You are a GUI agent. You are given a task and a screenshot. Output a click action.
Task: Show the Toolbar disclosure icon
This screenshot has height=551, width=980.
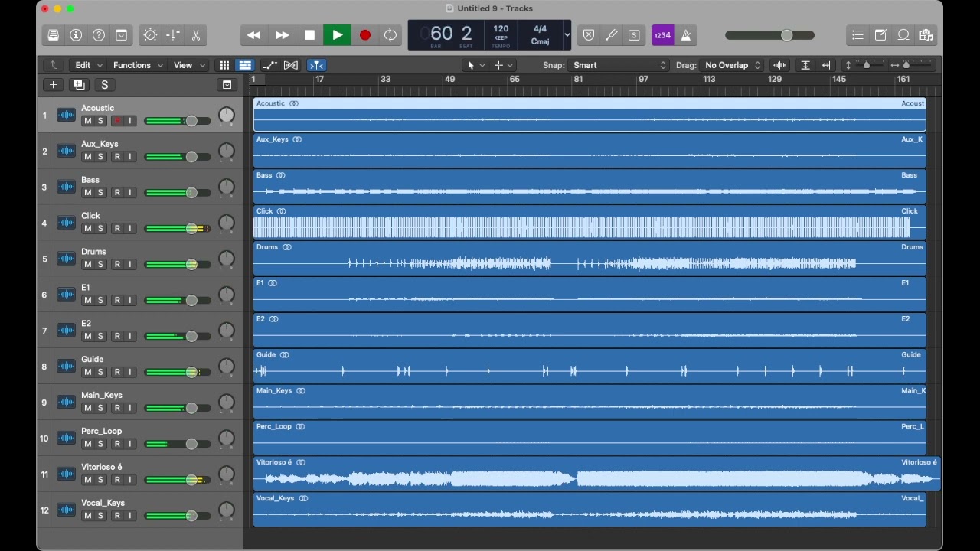[122, 35]
